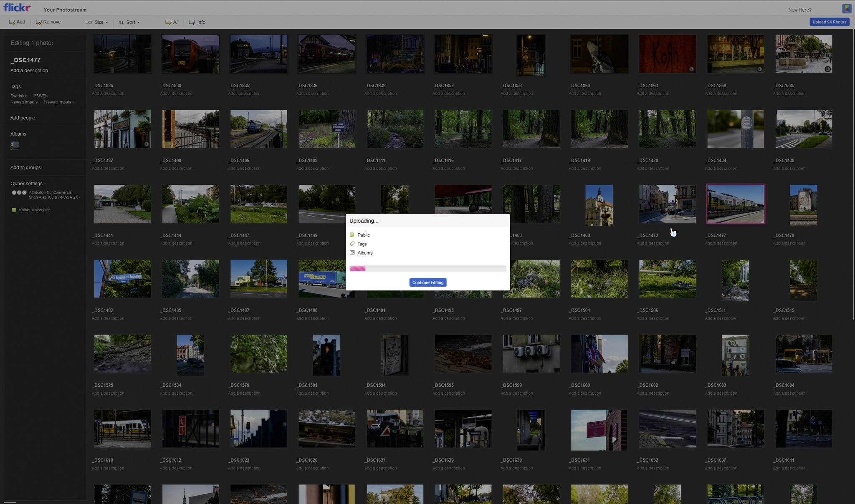
Task: Click the select All icon
Action: point(168,22)
